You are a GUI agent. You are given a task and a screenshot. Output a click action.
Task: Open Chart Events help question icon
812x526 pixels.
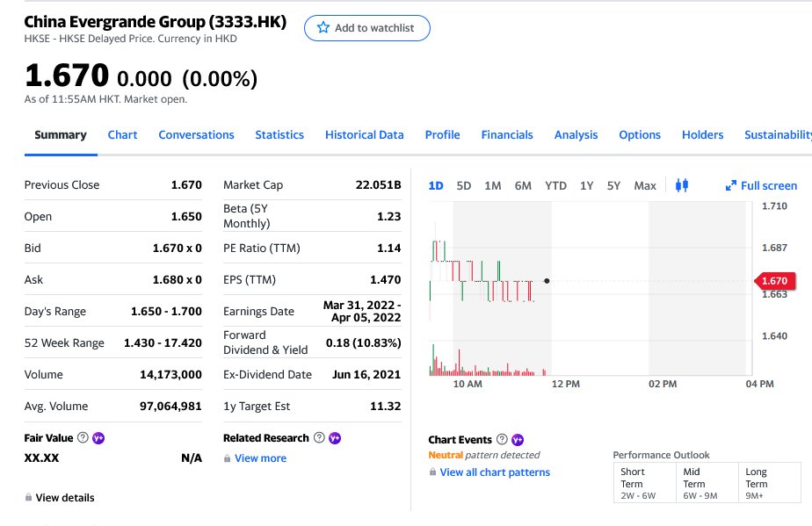pyautogui.click(x=502, y=439)
